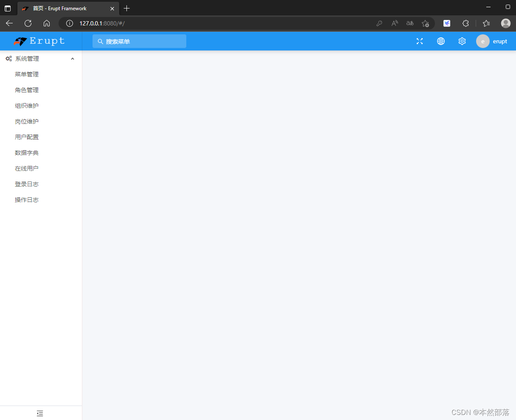Viewport: 516px width, 420px height.
Task: Click the Erupt logo in header
Action: (39, 41)
